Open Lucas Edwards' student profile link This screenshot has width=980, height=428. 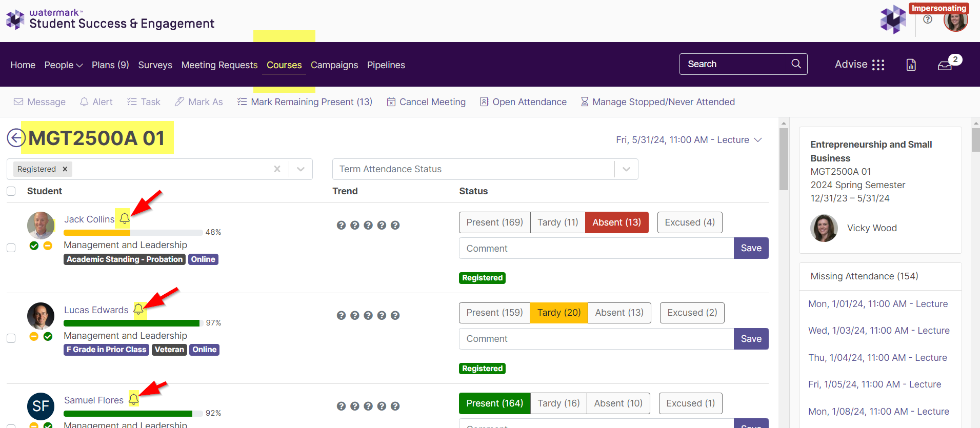tap(96, 310)
